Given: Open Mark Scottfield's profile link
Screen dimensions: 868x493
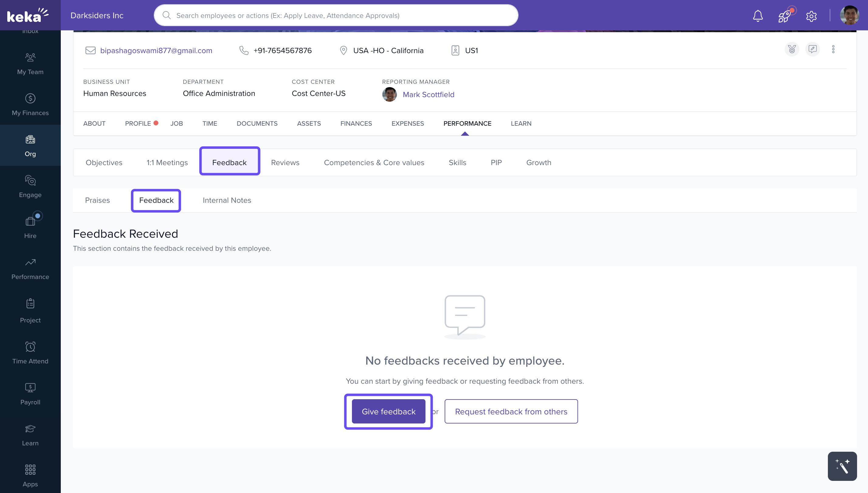Looking at the screenshot, I should pos(428,94).
